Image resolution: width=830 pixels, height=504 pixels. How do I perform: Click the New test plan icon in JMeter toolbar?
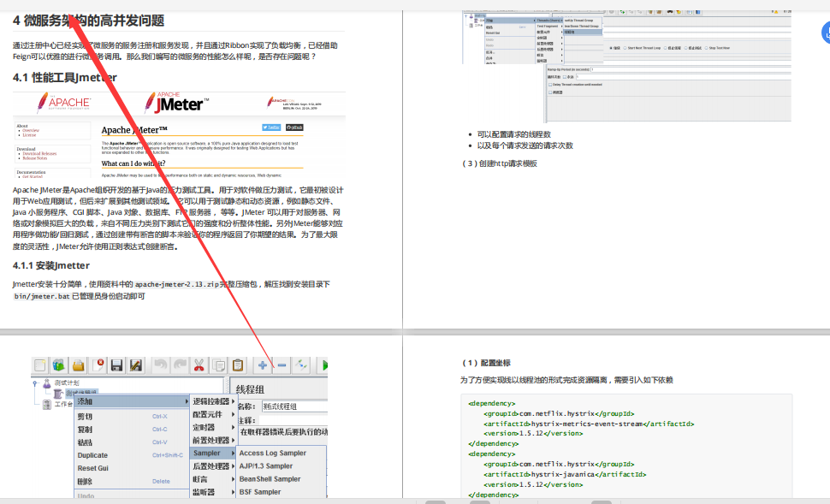[39, 365]
